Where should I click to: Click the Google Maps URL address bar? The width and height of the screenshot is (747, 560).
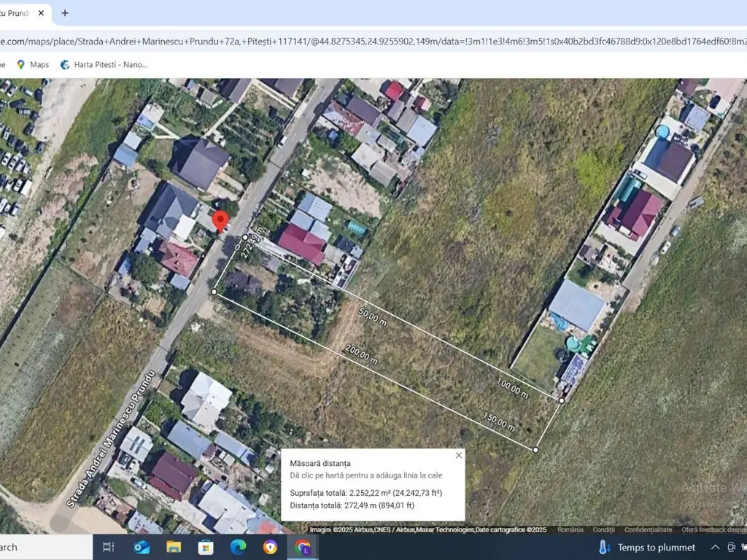373,42
